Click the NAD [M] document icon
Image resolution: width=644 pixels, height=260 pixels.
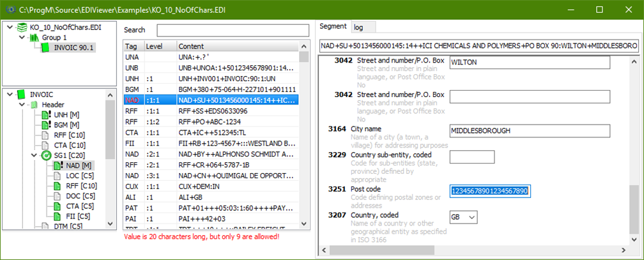pos(59,165)
